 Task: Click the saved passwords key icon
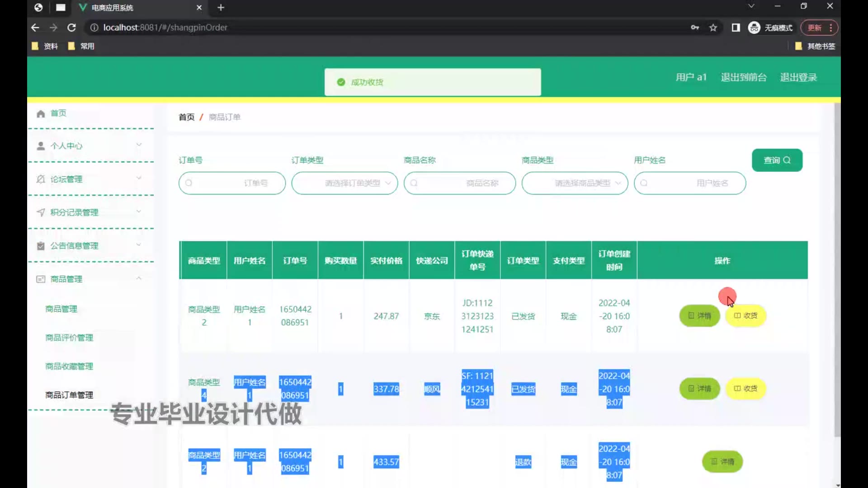pyautogui.click(x=695, y=28)
